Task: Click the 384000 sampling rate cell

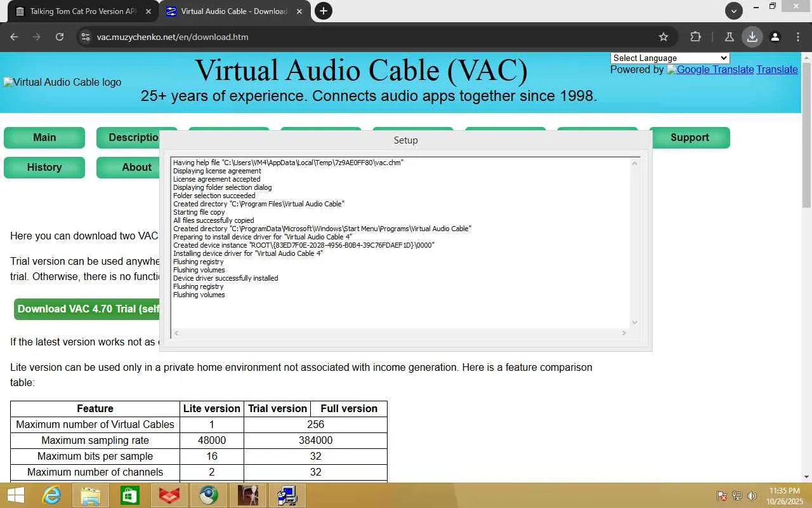Action: (315, 441)
